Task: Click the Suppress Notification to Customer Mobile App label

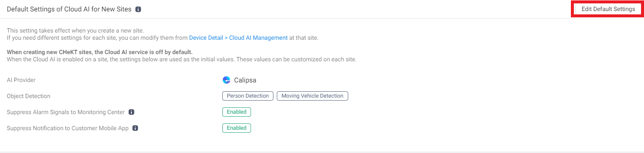Action: tap(68, 128)
